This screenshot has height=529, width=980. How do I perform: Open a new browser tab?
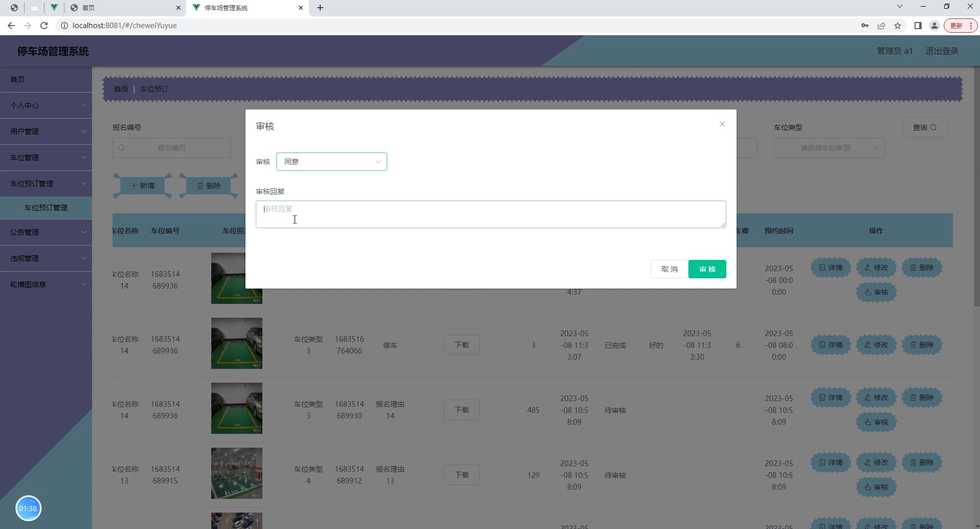pos(320,8)
